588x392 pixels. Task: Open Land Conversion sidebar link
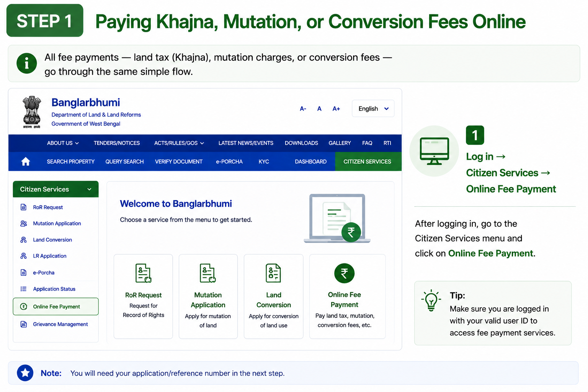[52, 240]
